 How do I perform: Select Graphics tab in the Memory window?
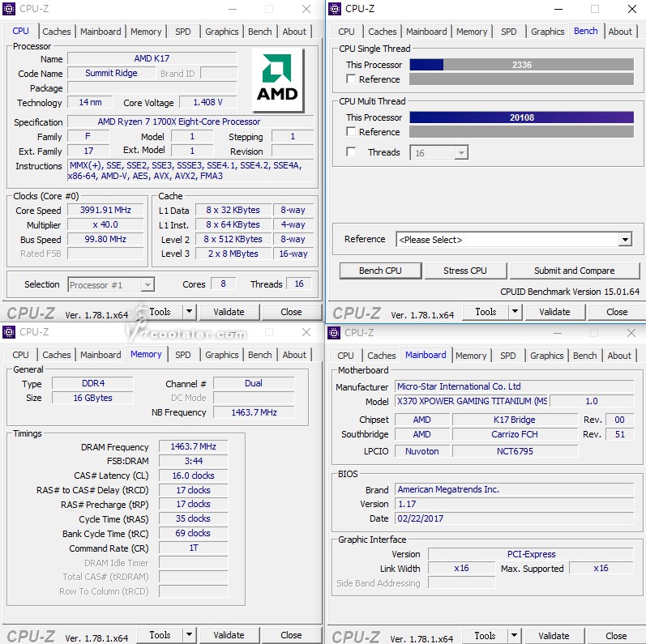coord(221,355)
